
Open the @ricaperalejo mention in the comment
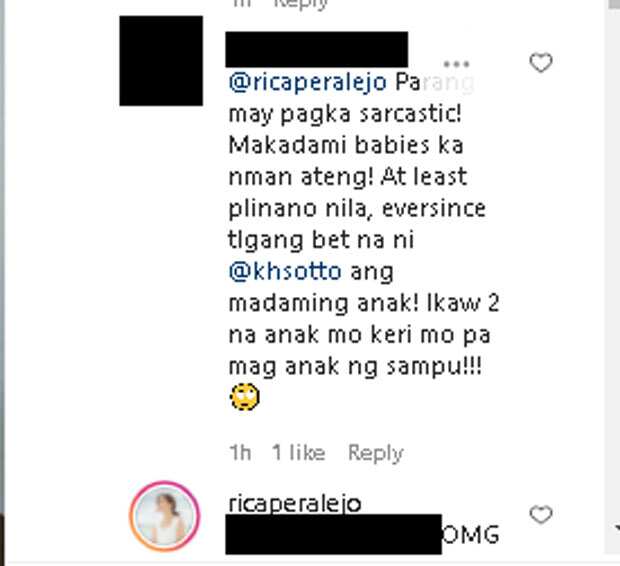click(308, 82)
